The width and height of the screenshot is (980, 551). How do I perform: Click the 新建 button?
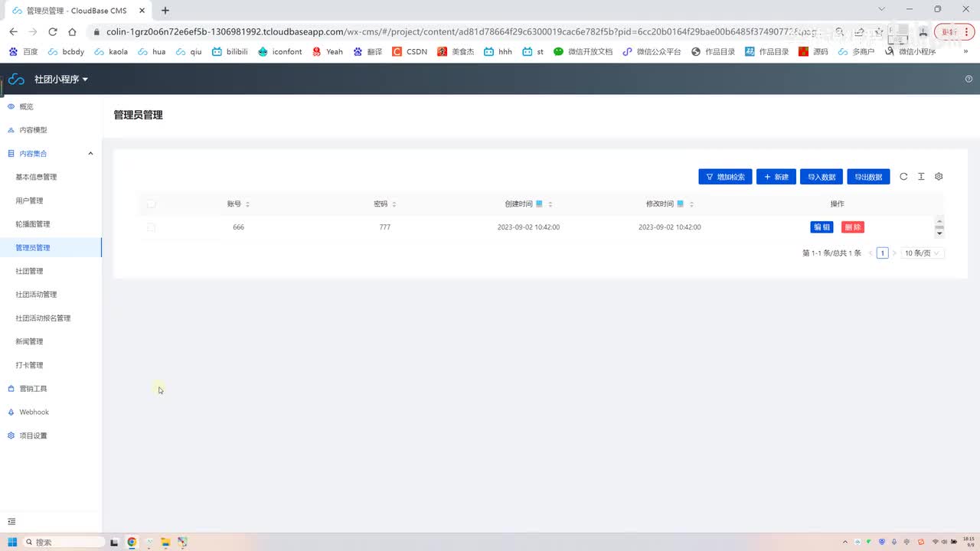click(776, 177)
